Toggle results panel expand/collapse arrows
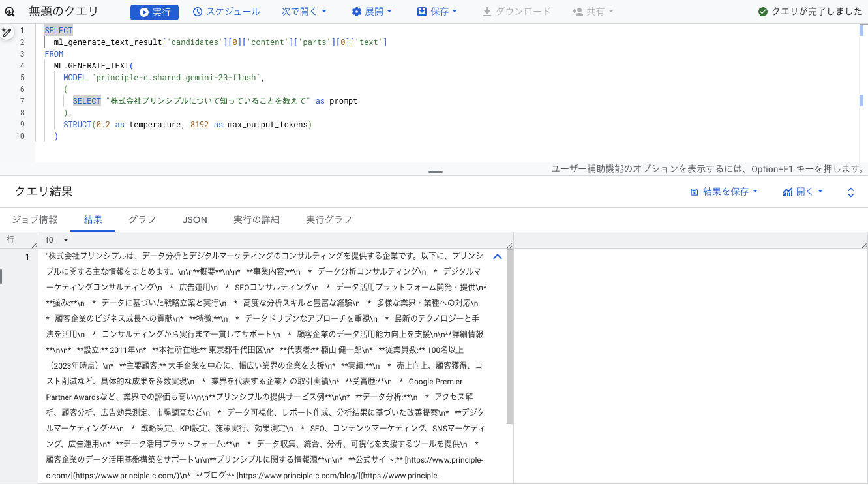The width and height of the screenshot is (868, 486). click(x=850, y=192)
